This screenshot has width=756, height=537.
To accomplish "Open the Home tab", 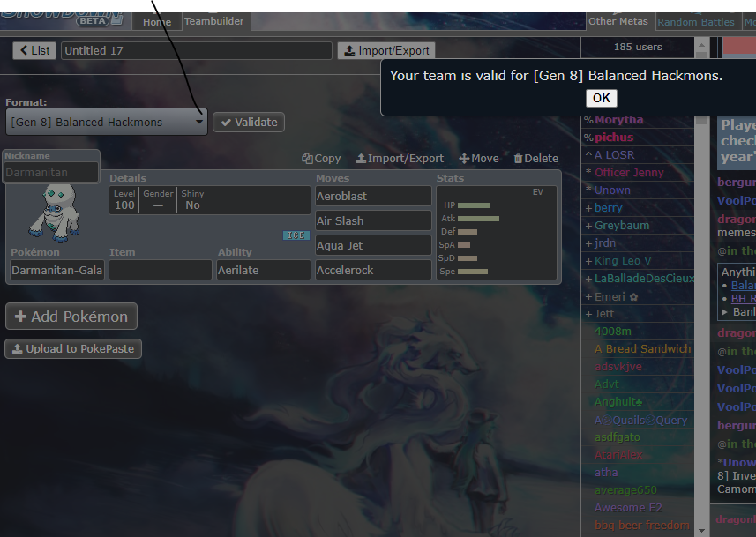I will click(157, 22).
